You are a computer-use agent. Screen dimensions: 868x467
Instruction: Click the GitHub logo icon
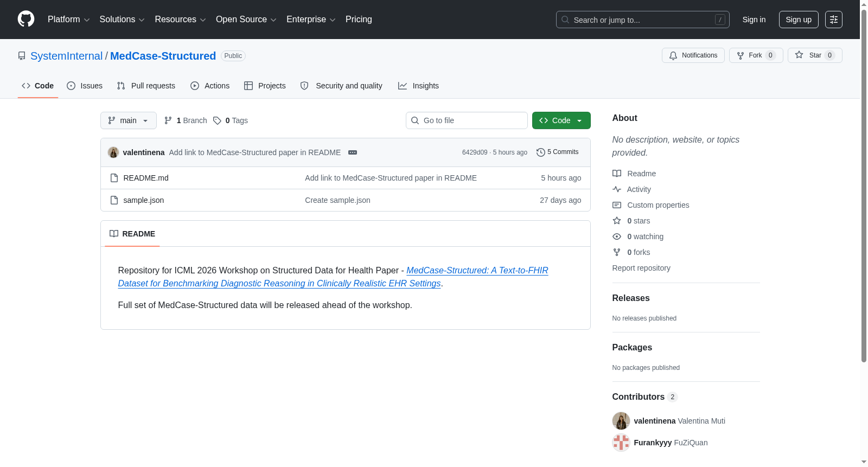pyautogui.click(x=26, y=19)
